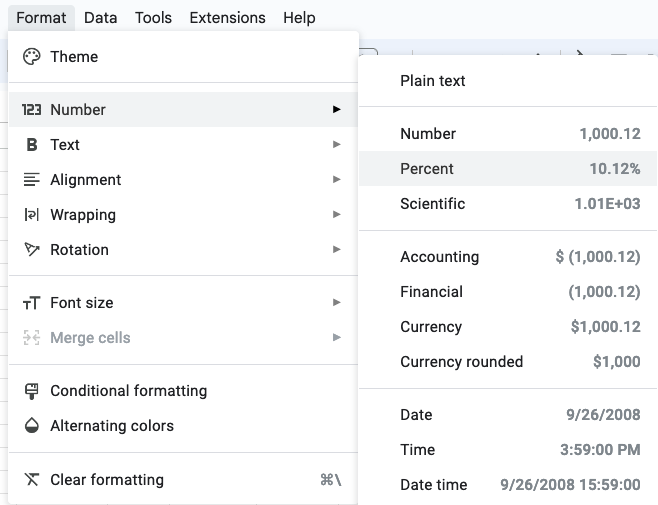This screenshot has width=658, height=505.
Task: Expand the Number submenu arrow
Action: (337, 110)
